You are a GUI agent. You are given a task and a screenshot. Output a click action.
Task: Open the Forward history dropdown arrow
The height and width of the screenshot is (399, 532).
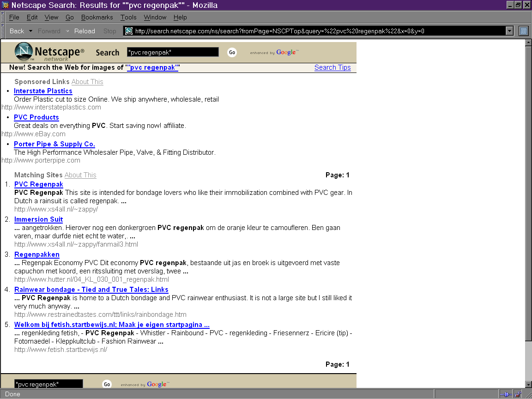(x=67, y=31)
